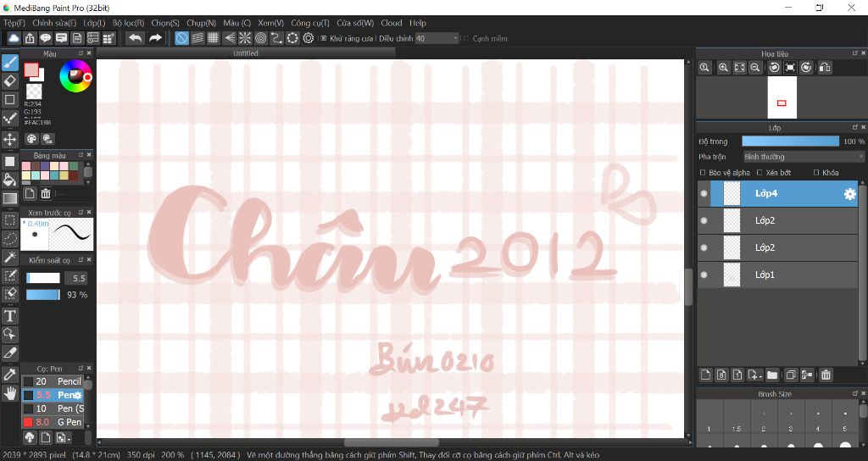
Task: Select G Pen brush in list
Action: click(53, 422)
